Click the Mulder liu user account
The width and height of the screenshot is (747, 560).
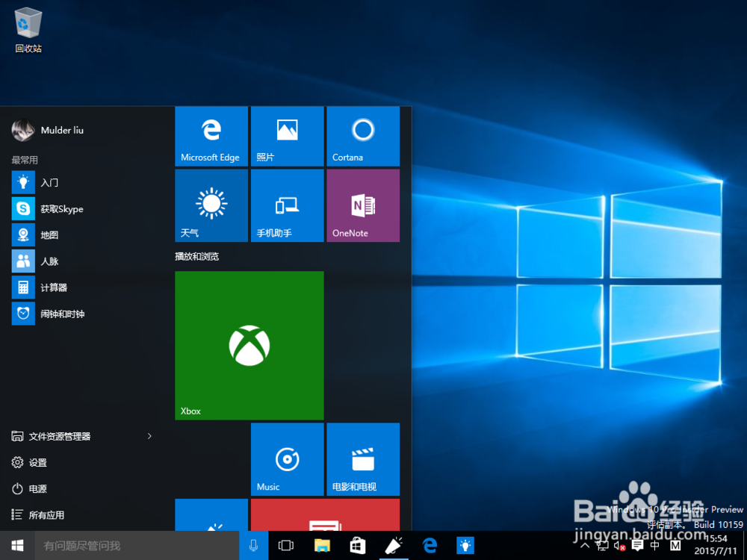click(x=48, y=130)
